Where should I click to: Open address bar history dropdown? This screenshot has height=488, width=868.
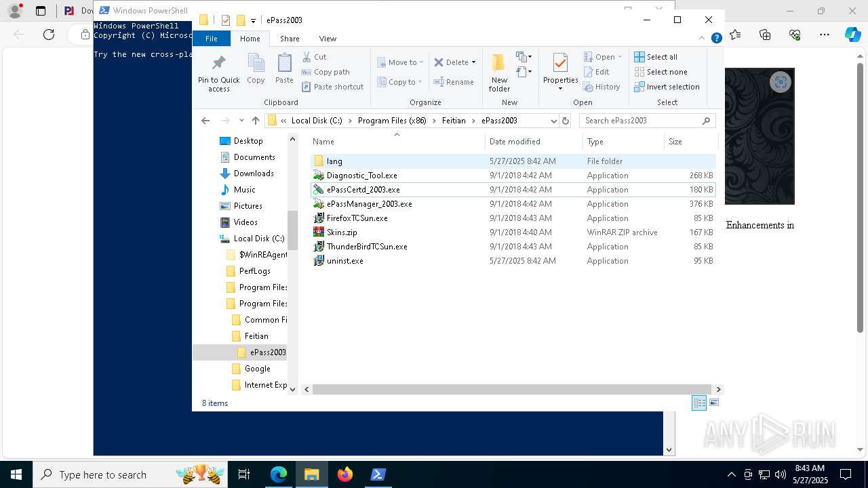click(553, 121)
